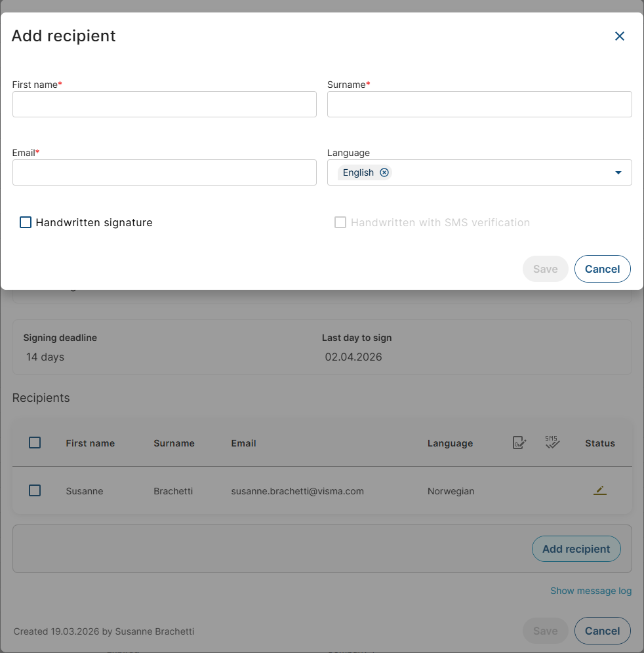Click the Email column header
Image resolution: width=644 pixels, height=653 pixels.
(x=243, y=443)
